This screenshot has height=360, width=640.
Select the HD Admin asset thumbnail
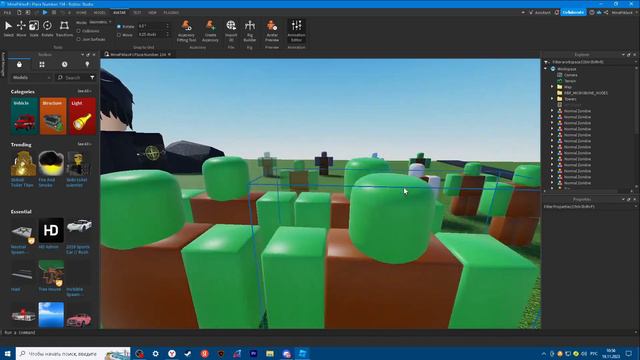click(51, 231)
